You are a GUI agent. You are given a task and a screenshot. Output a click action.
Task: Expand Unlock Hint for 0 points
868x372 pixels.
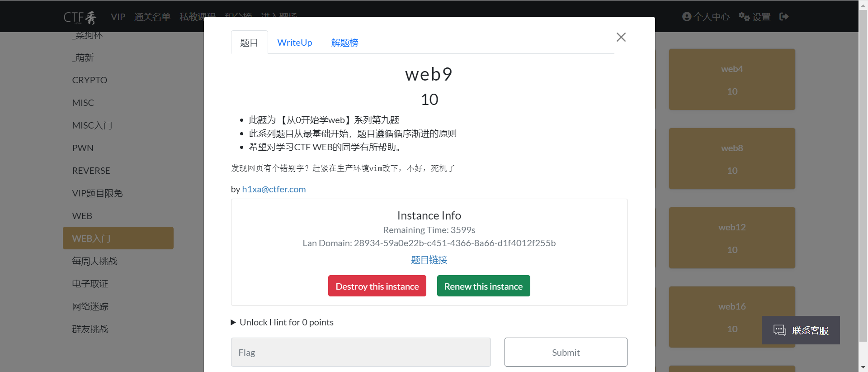click(282, 322)
